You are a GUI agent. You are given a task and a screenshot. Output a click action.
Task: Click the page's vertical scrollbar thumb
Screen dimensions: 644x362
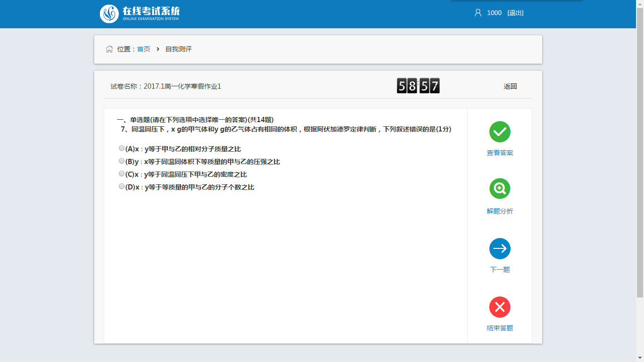click(640, 151)
